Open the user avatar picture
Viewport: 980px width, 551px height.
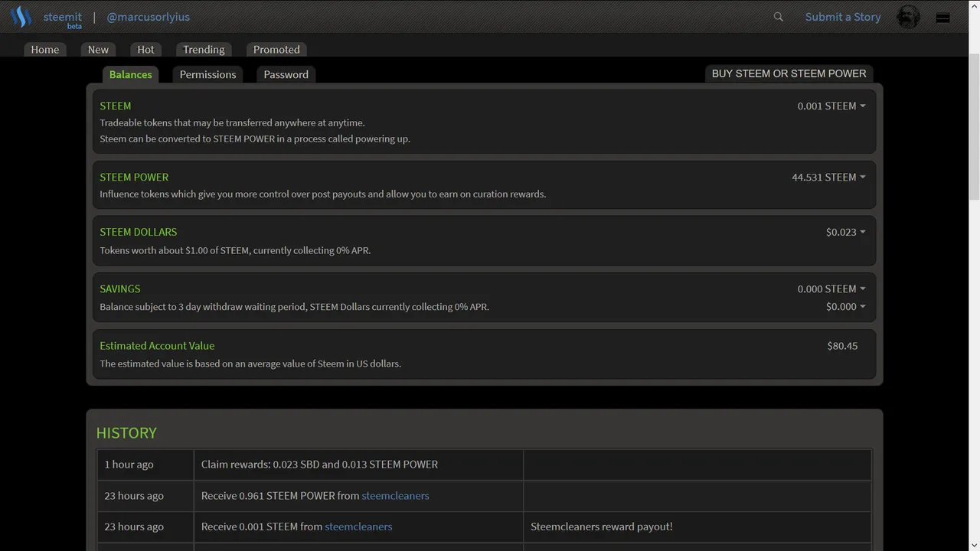click(908, 17)
